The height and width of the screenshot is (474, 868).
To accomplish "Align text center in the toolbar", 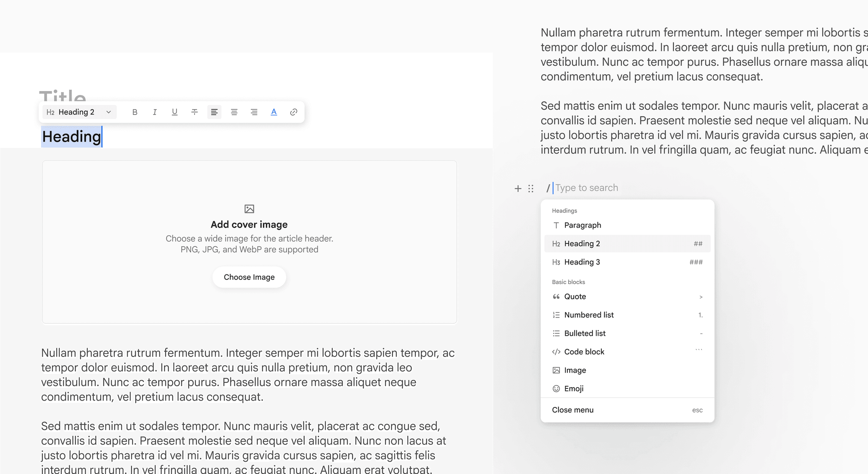I will 234,112.
